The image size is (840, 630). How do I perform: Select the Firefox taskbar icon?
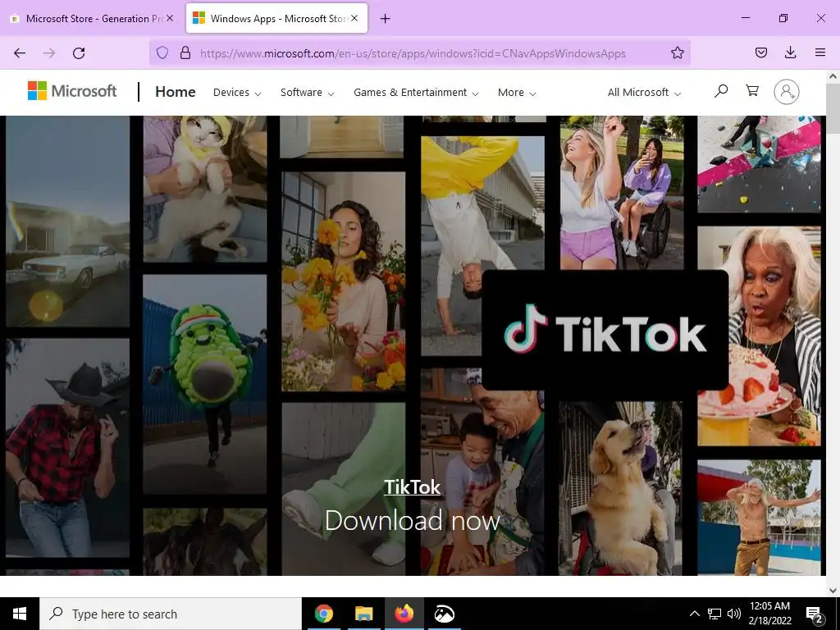[x=404, y=614]
